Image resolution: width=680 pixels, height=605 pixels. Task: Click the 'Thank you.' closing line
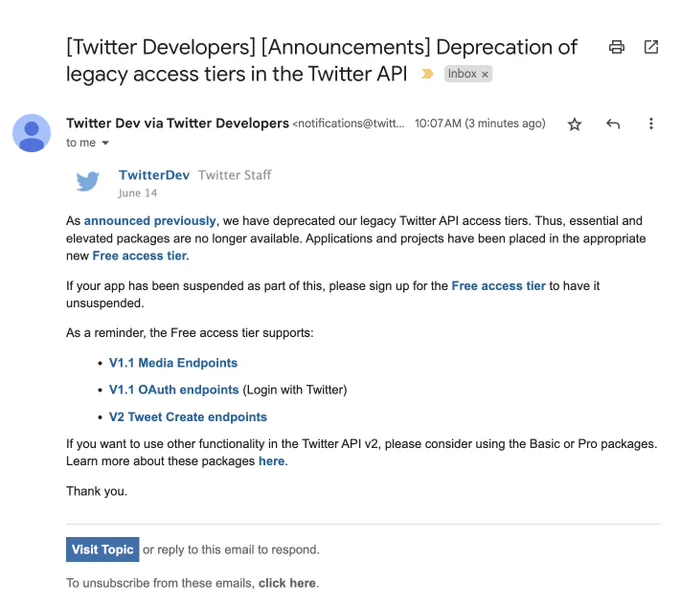[97, 491]
